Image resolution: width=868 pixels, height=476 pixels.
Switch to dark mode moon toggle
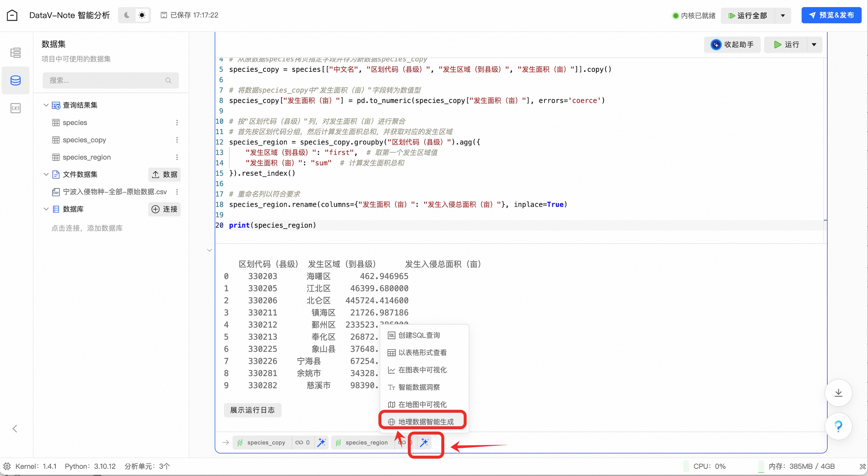pos(127,15)
